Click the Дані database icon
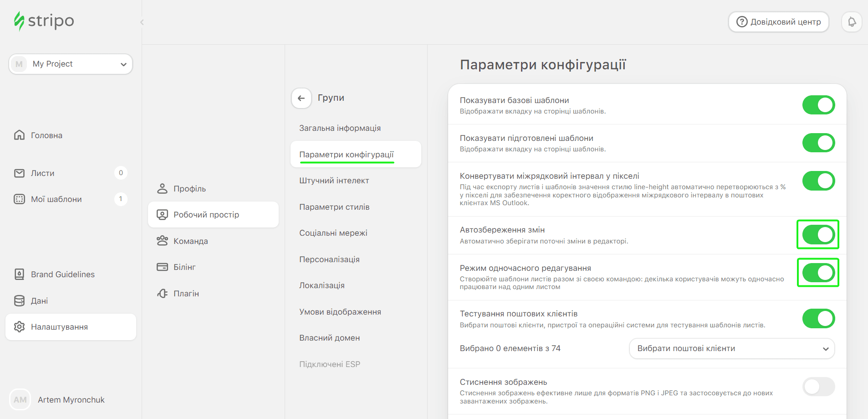The image size is (868, 419). (x=19, y=301)
